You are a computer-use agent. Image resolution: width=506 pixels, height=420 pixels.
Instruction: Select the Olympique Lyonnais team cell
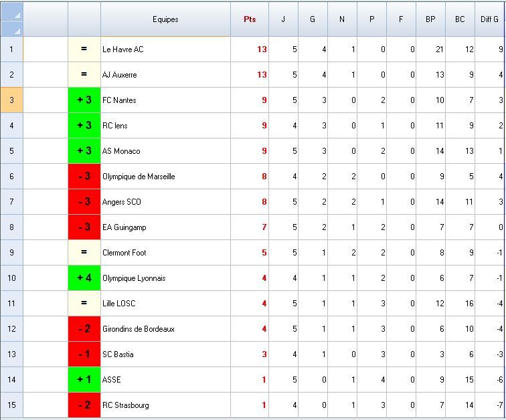click(x=165, y=278)
